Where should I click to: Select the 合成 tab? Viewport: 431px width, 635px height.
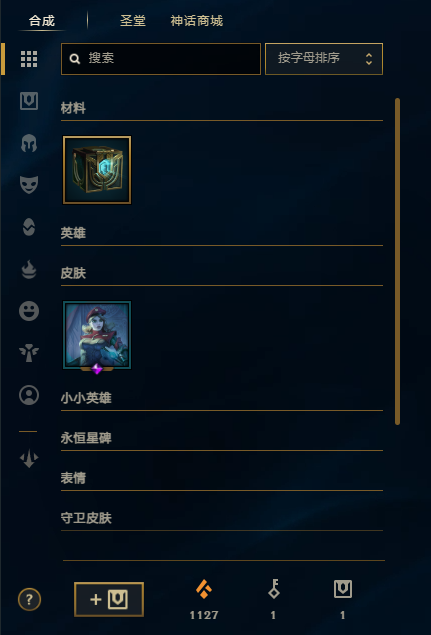pyautogui.click(x=42, y=21)
